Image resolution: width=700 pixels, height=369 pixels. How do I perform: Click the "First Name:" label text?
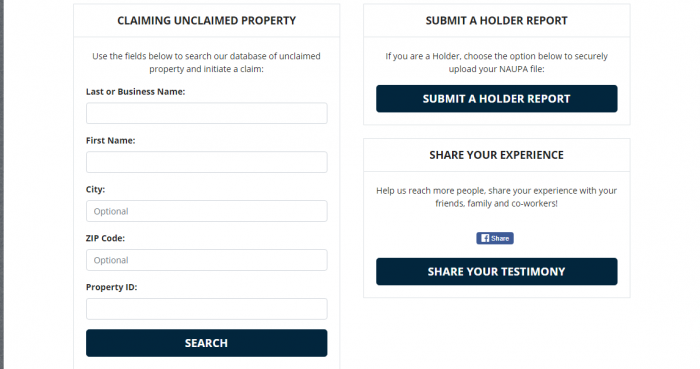(110, 141)
